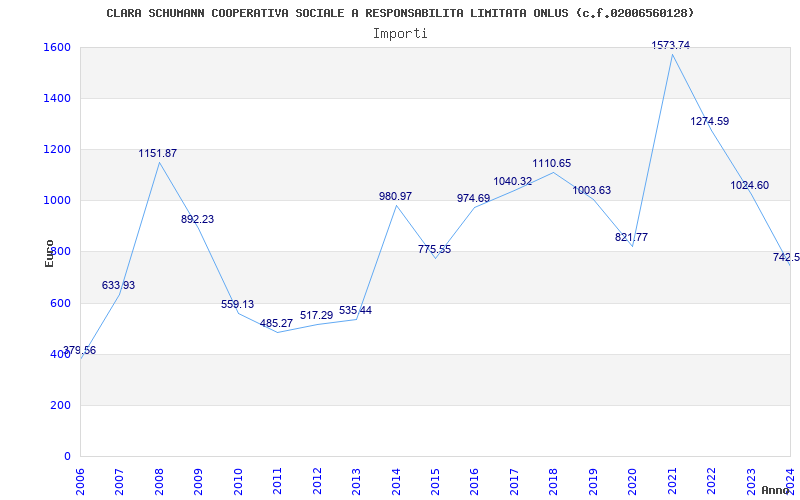Select the 2006 x-axis year label

[80, 479]
